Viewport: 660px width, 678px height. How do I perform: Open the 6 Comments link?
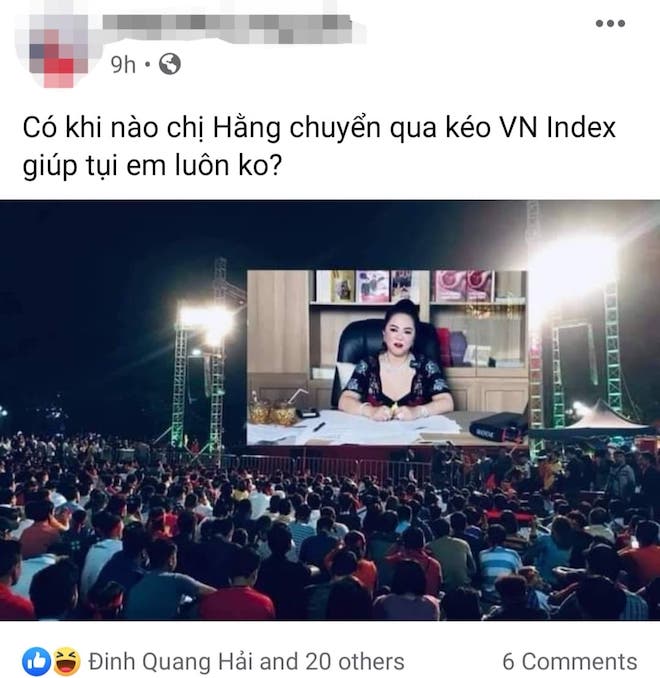click(x=570, y=662)
